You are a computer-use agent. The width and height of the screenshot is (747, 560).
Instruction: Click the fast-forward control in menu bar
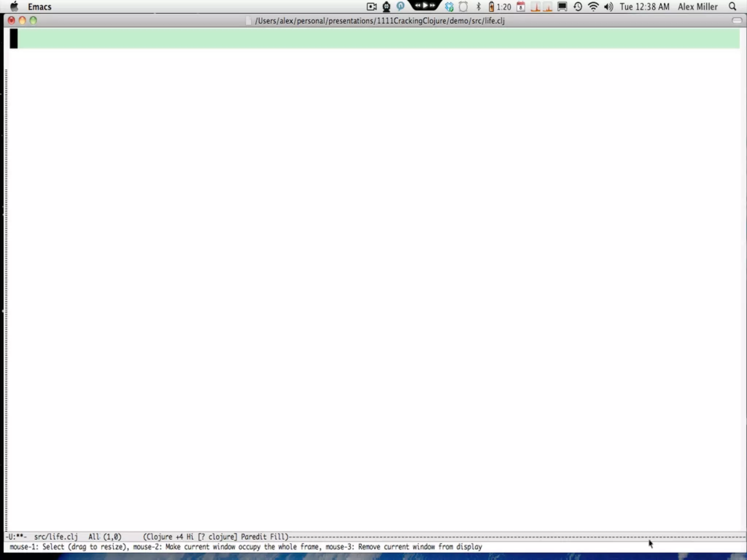point(432,5)
